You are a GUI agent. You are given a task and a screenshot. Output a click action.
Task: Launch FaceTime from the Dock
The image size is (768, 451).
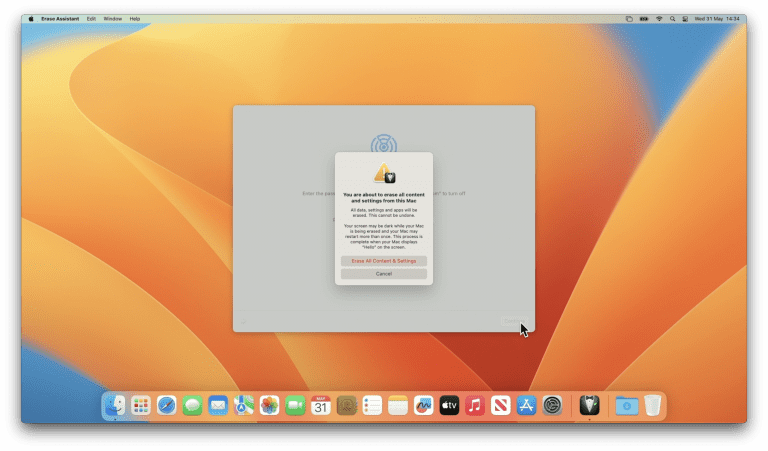[x=295, y=405]
